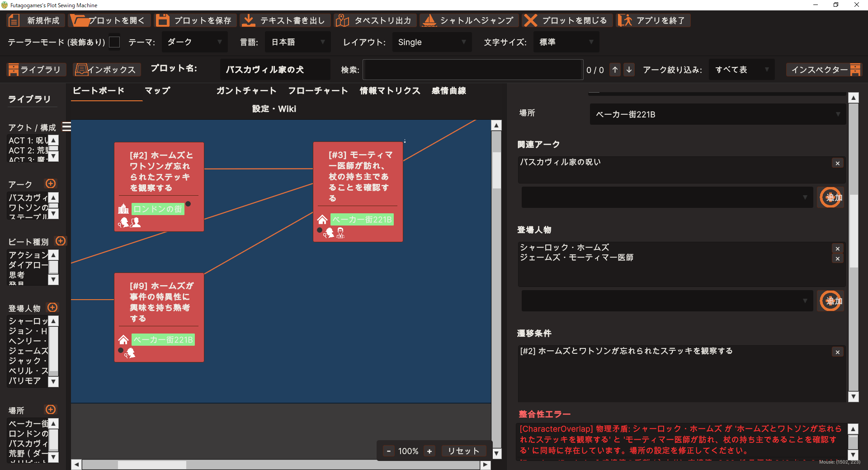Zoom in with plus button

429,451
